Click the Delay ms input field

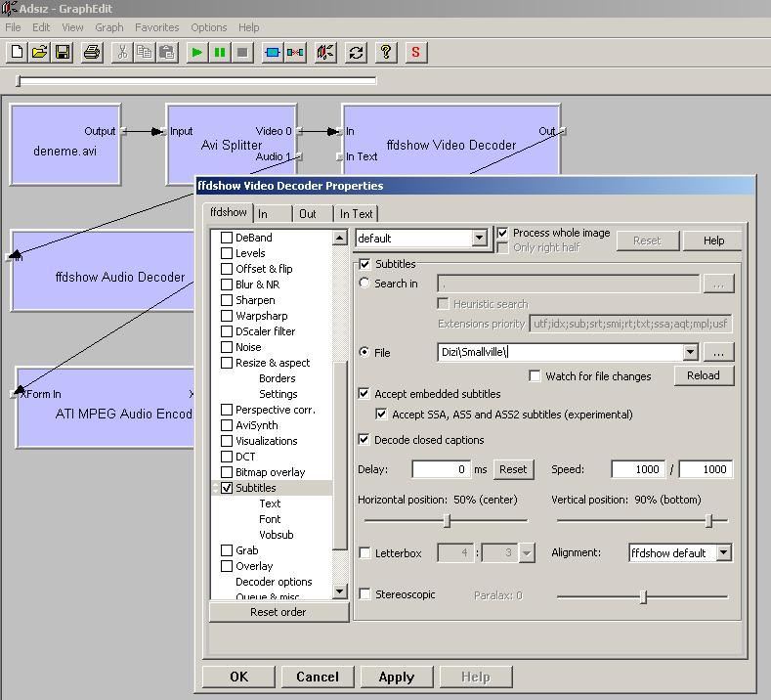click(x=441, y=469)
